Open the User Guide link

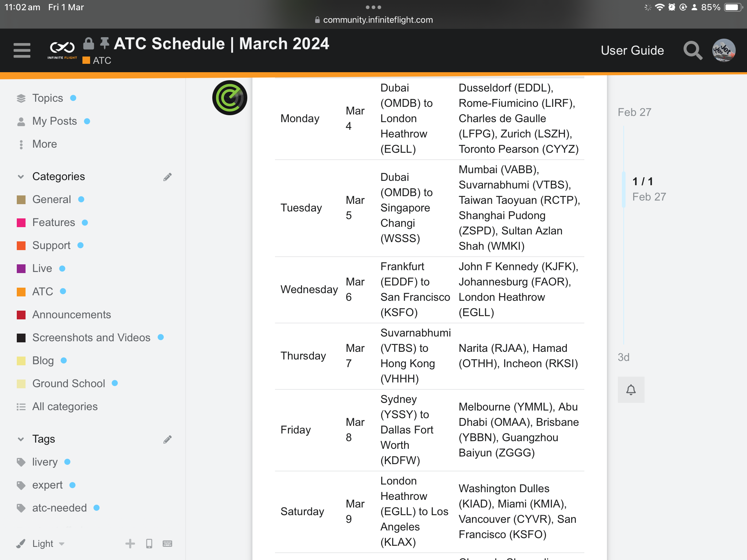[632, 50]
